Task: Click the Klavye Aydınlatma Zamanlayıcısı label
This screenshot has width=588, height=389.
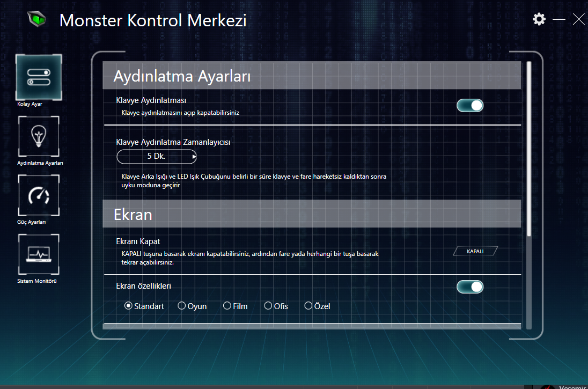Action: point(173,142)
